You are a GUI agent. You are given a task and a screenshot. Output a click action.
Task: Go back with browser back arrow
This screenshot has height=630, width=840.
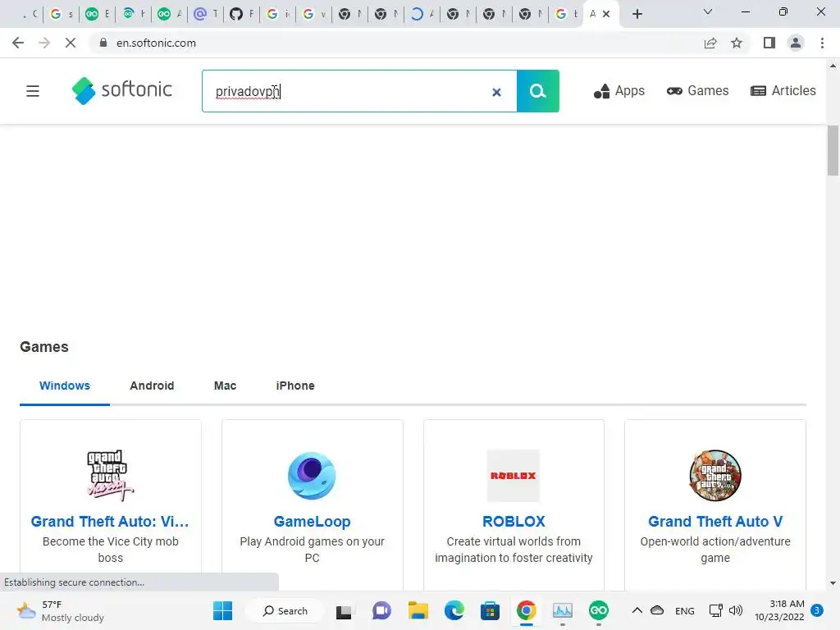[18, 43]
